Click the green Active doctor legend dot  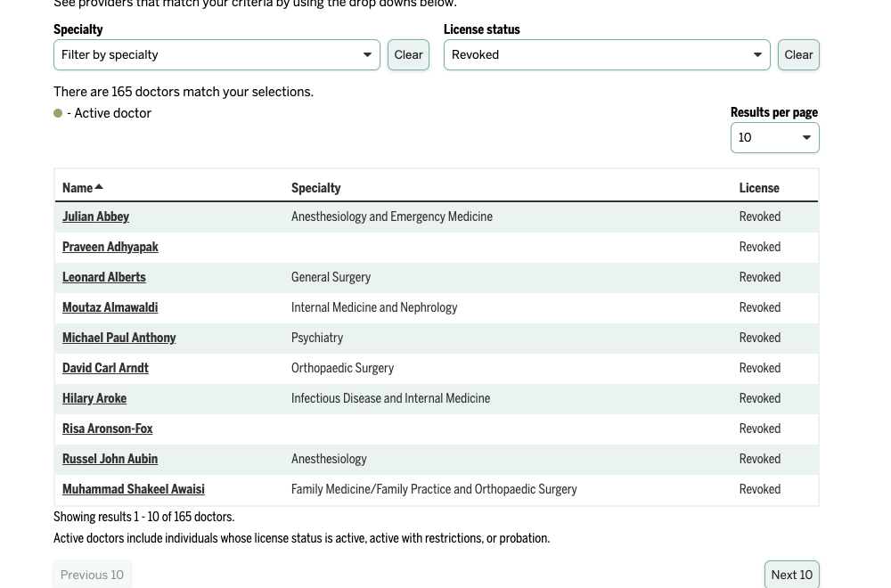[58, 114]
